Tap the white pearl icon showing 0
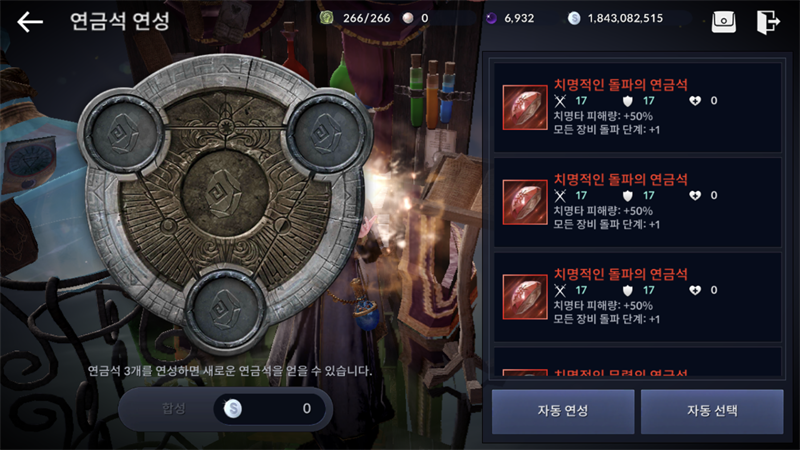The height and width of the screenshot is (450, 800). pos(408,18)
